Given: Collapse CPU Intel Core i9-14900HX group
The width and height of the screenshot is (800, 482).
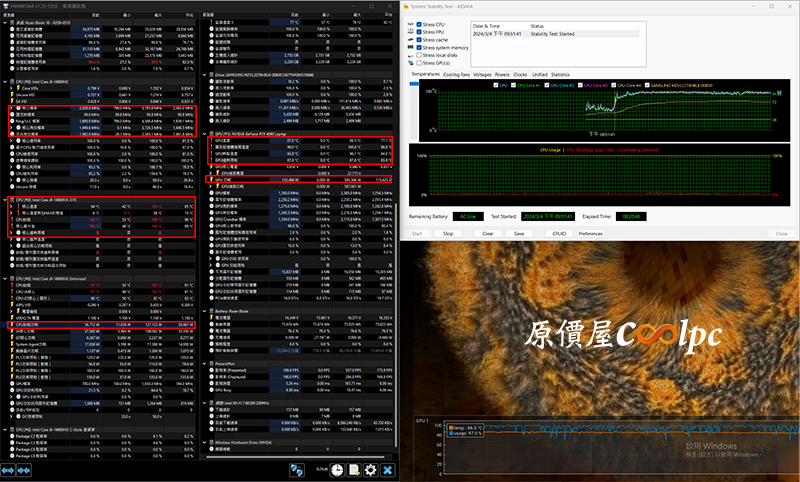Looking at the screenshot, I should tap(5, 82).
